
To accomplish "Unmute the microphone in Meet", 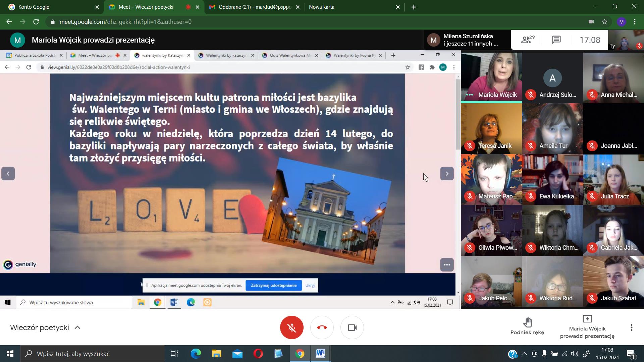I will click(x=291, y=327).
